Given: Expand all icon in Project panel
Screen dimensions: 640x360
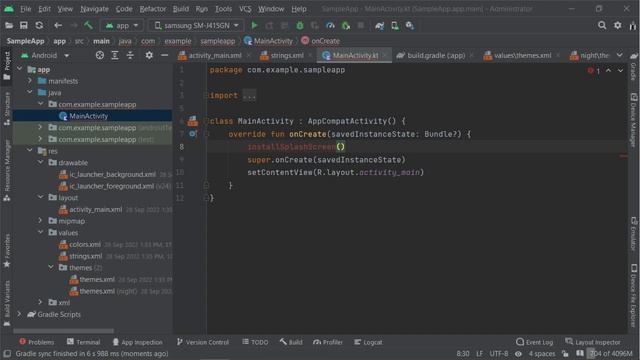Looking at the screenshot, I should tap(115, 55).
